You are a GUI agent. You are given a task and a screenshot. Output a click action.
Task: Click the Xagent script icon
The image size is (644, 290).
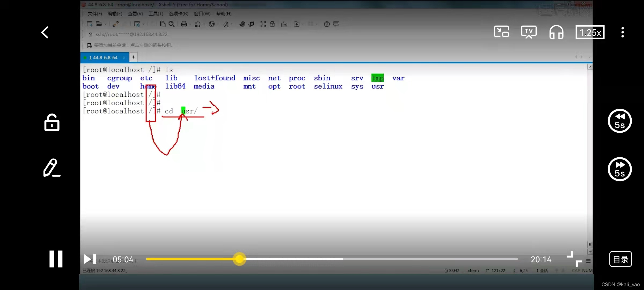click(x=251, y=24)
